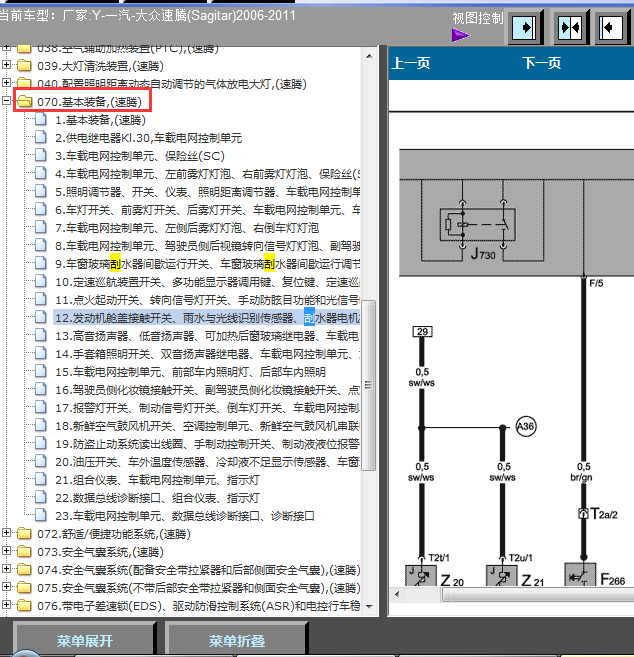Expand the 072.舒适/便捷功能系统 folder
Image resolution: width=634 pixels, height=657 pixels.
(x=6, y=533)
